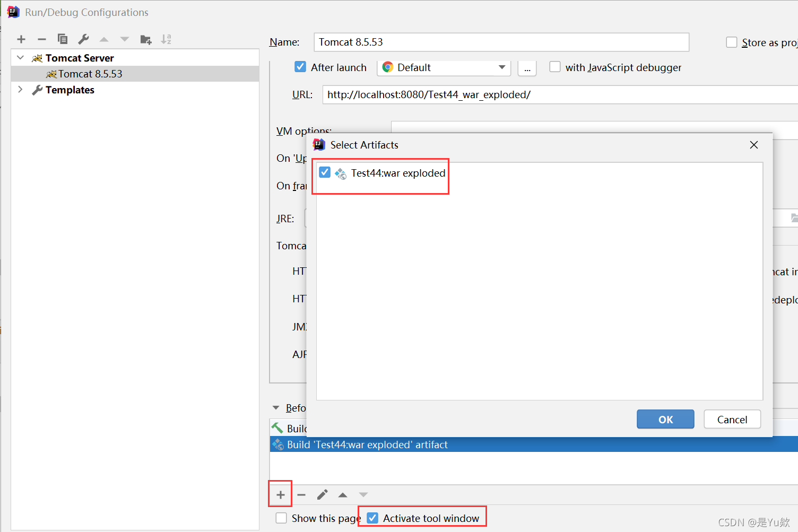
Task: Expand the Templates tree node
Action: 21,90
